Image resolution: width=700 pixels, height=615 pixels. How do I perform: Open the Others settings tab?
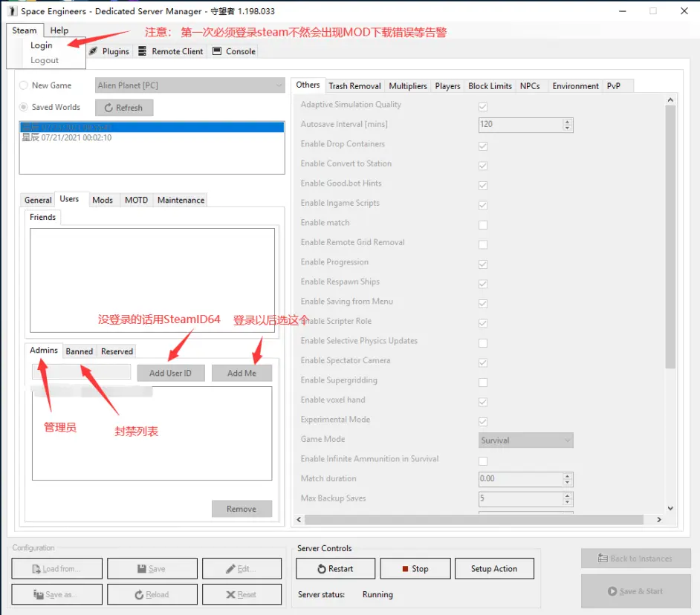[308, 85]
